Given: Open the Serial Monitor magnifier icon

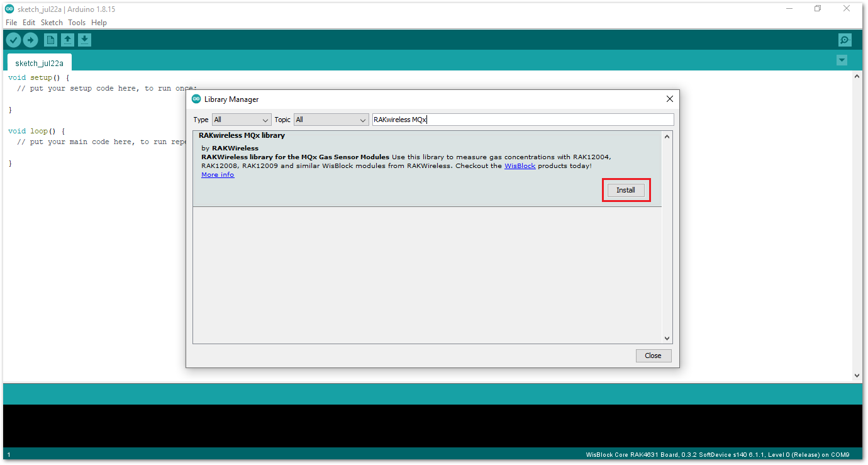Looking at the screenshot, I should (845, 40).
